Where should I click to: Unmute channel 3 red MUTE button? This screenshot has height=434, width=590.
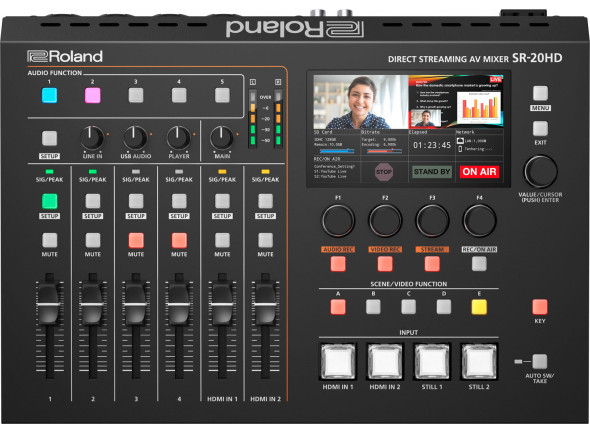(x=136, y=240)
